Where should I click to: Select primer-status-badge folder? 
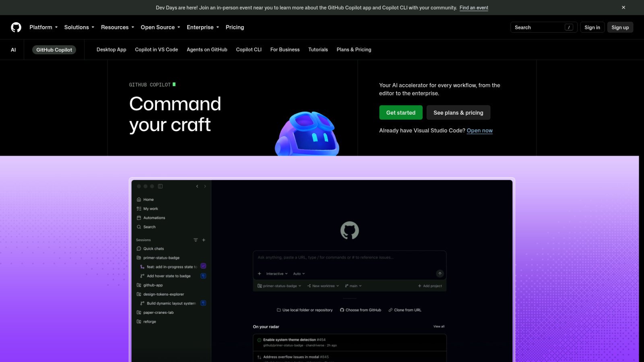158,258
